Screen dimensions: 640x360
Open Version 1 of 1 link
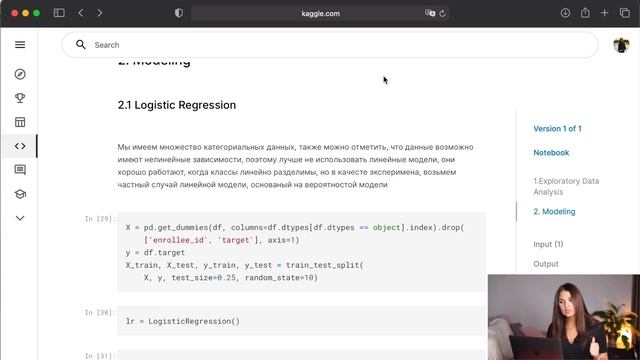tap(557, 129)
